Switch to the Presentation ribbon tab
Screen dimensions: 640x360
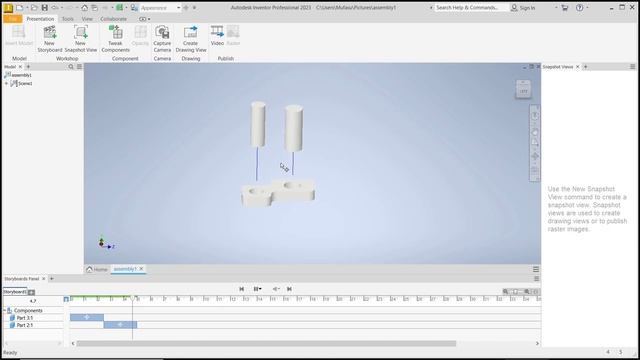coord(40,19)
